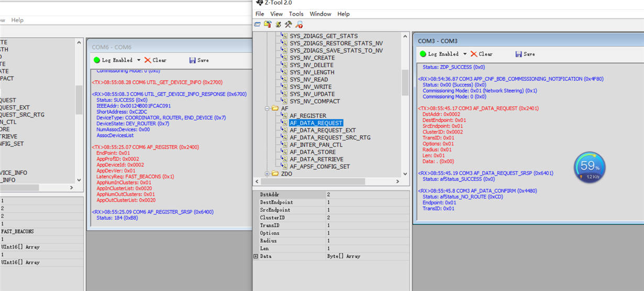Open the Help menu in Z-Tool 2.0
Viewport: 644px width, 291px height.
[x=343, y=14]
